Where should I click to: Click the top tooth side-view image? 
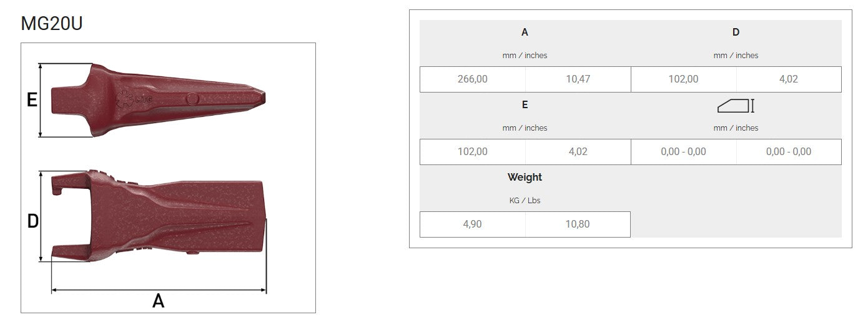pyautogui.click(x=159, y=99)
